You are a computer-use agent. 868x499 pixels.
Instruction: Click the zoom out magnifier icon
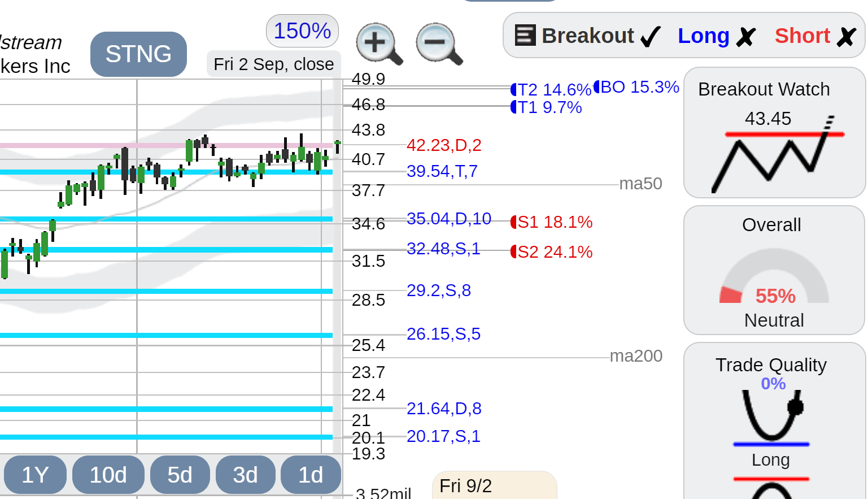(x=439, y=44)
